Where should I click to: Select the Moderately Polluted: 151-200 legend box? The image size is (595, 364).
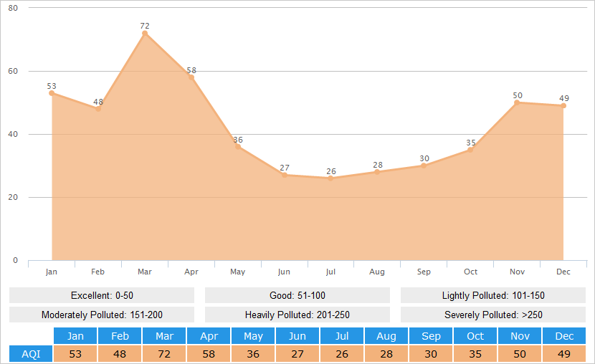[102, 315]
